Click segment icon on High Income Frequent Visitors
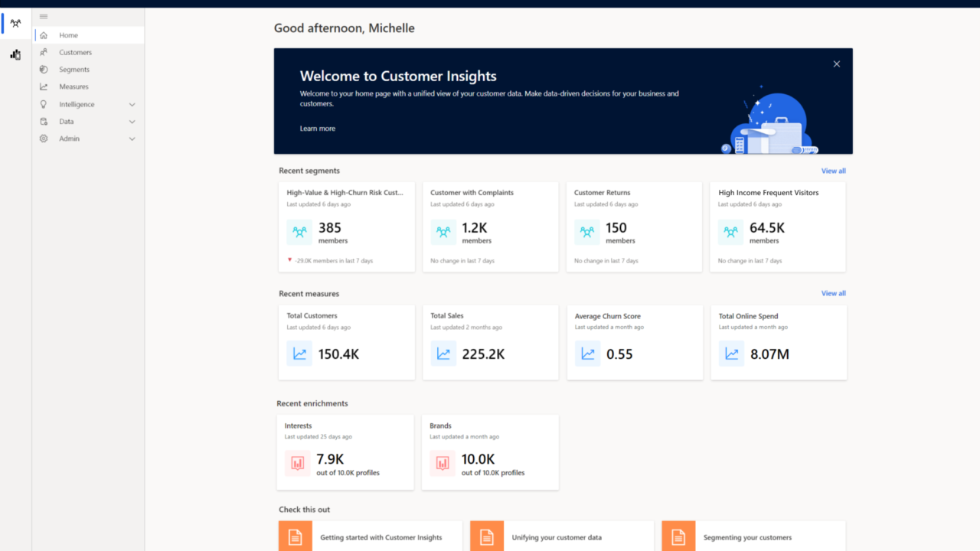 click(731, 232)
